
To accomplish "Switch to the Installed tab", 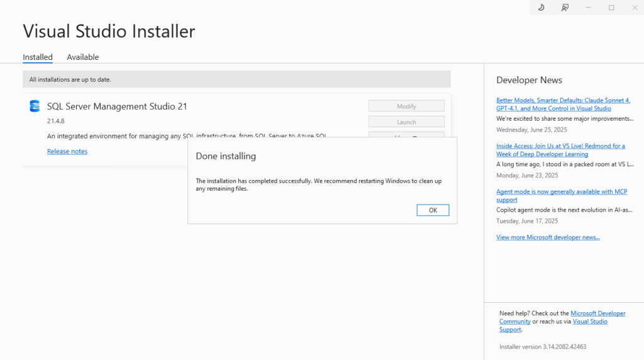I will click(37, 57).
